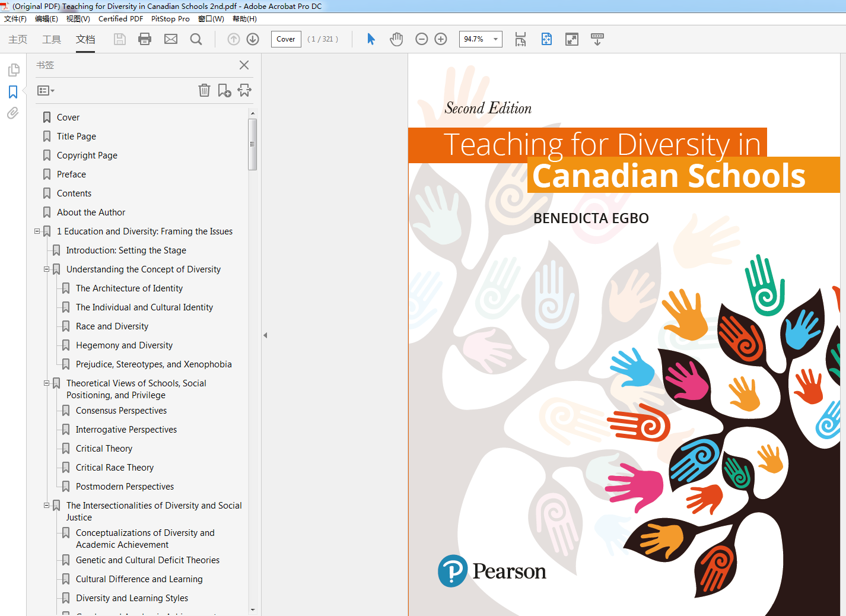Jump to the Cover bookmark

tap(68, 118)
